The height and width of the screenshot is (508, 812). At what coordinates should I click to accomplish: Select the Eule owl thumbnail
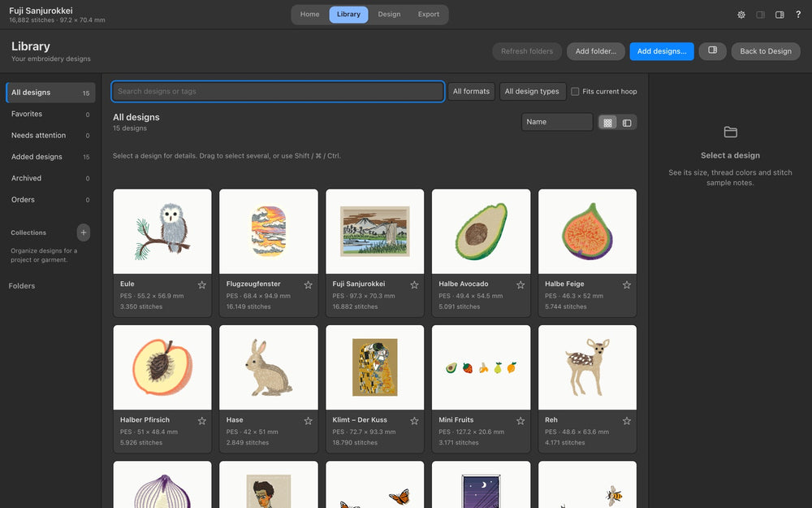[x=162, y=231]
